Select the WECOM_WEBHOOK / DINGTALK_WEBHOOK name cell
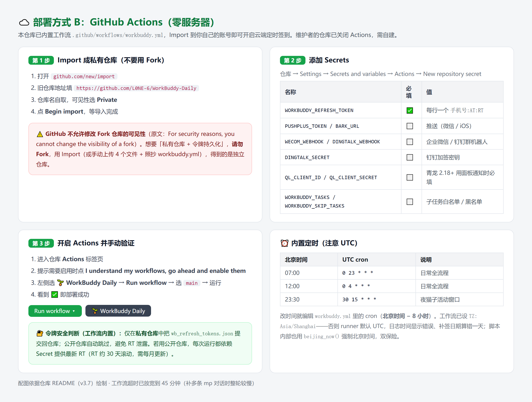This screenshot has height=402, width=532. pyautogui.click(x=341, y=142)
